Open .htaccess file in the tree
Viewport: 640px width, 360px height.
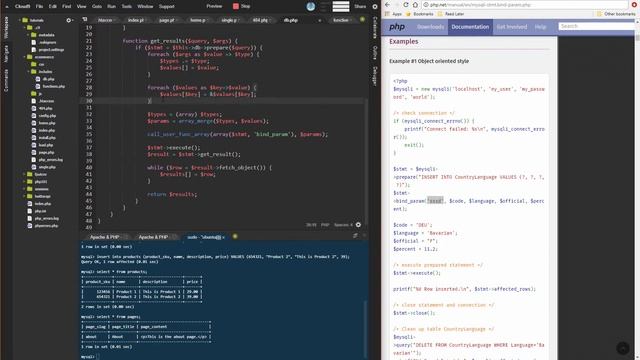coord(46,101)
